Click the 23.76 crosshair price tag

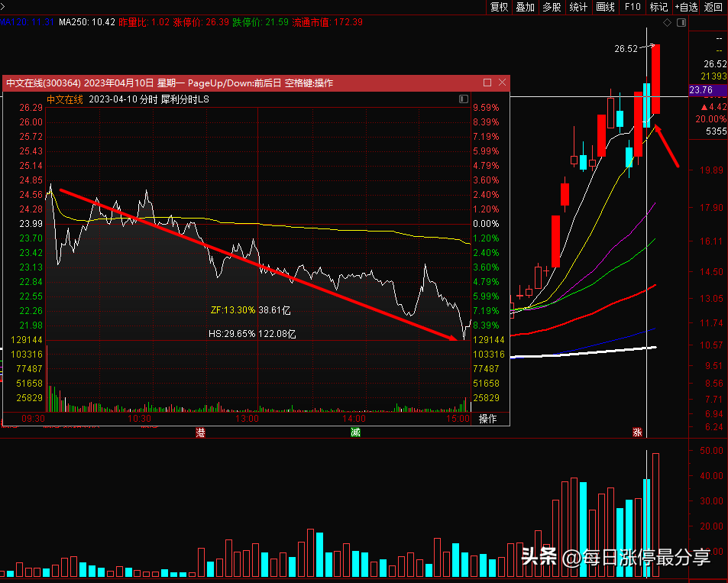(701, 89)
